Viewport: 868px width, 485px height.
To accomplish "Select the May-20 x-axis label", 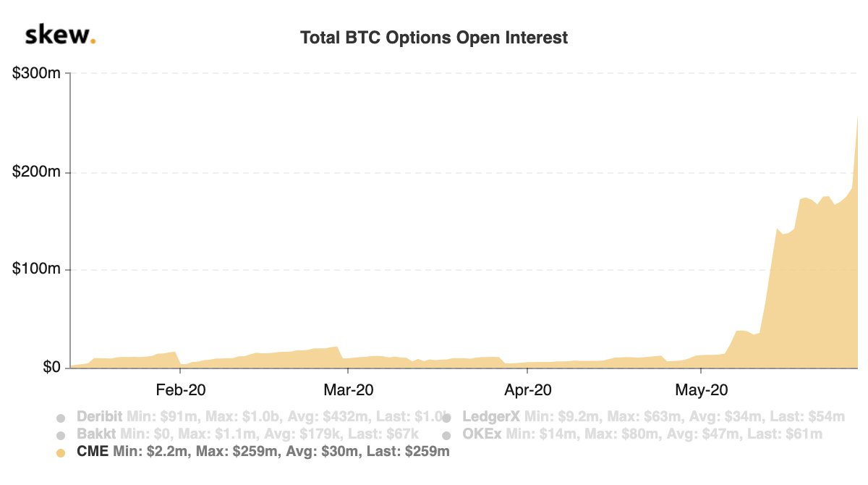I will pos(700,389).
